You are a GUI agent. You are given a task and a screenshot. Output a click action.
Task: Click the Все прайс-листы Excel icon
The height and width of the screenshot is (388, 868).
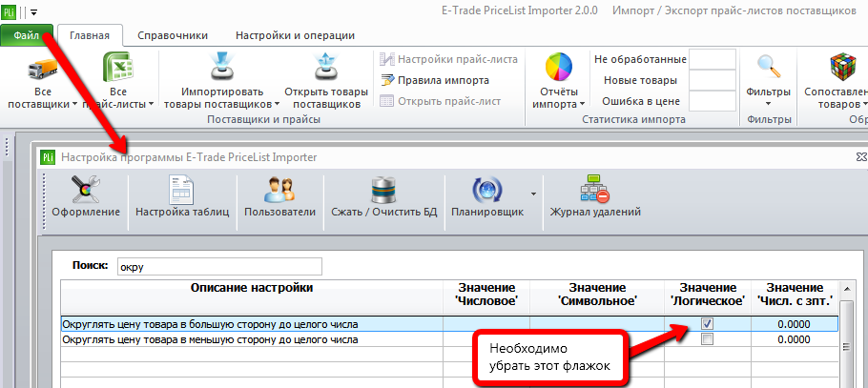(x=118, y=69)
